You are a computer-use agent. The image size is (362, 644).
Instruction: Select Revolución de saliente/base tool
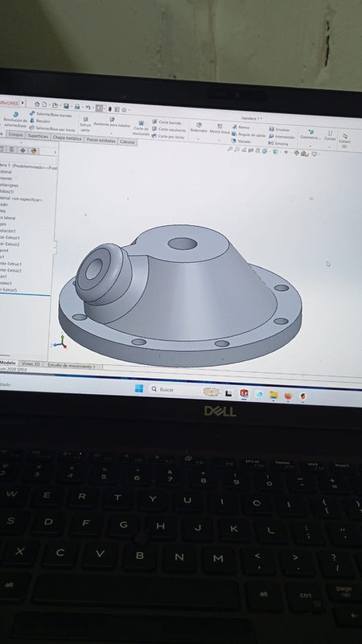pyautogui.click(x=15, y=120)
